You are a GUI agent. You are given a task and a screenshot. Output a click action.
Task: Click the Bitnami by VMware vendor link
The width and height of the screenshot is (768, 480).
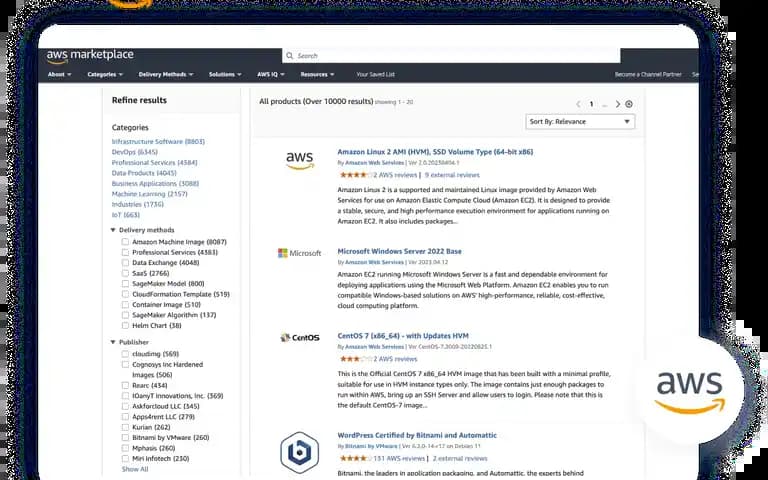point(371,446)
